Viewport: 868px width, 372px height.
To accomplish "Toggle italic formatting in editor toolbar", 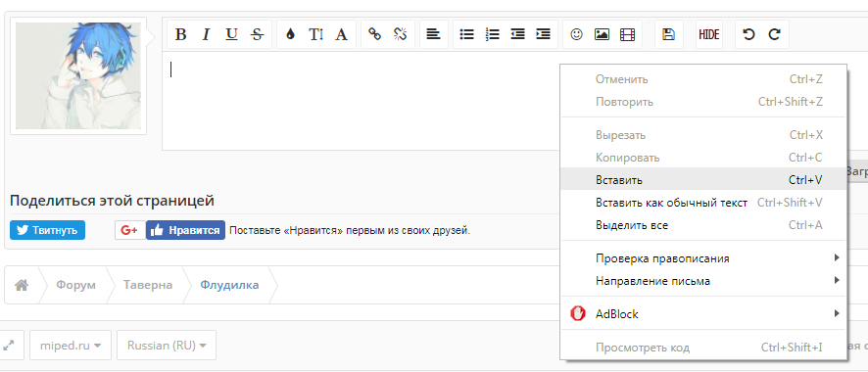I will click(206, 34).
